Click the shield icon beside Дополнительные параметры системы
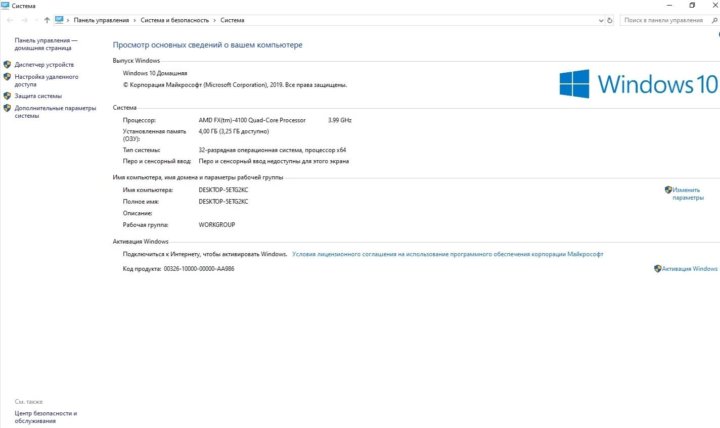 click(x=7, y=108)
